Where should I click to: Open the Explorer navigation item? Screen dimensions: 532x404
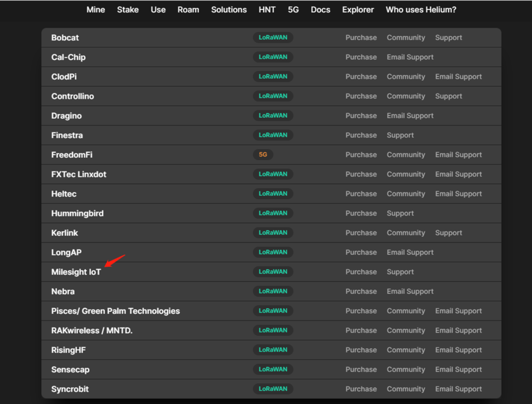[x=358, y=10]
